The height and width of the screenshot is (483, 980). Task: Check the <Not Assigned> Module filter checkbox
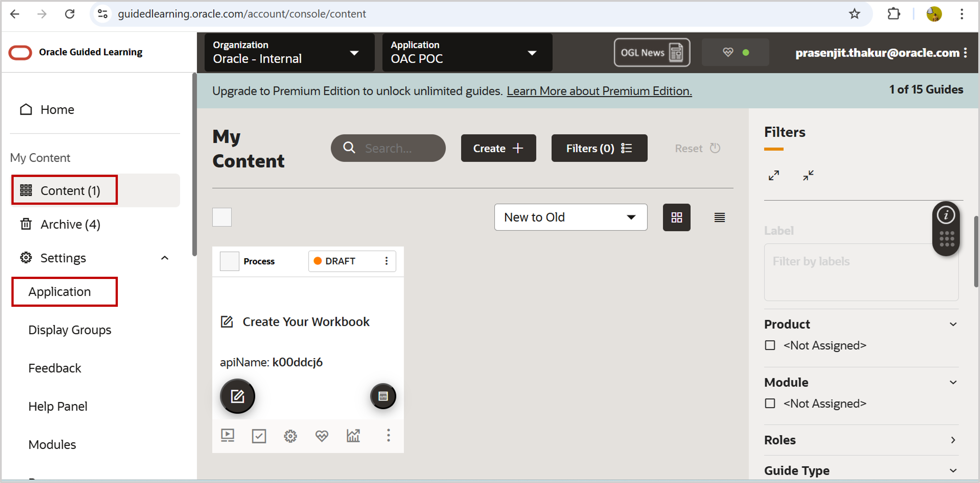click(770, 403)
